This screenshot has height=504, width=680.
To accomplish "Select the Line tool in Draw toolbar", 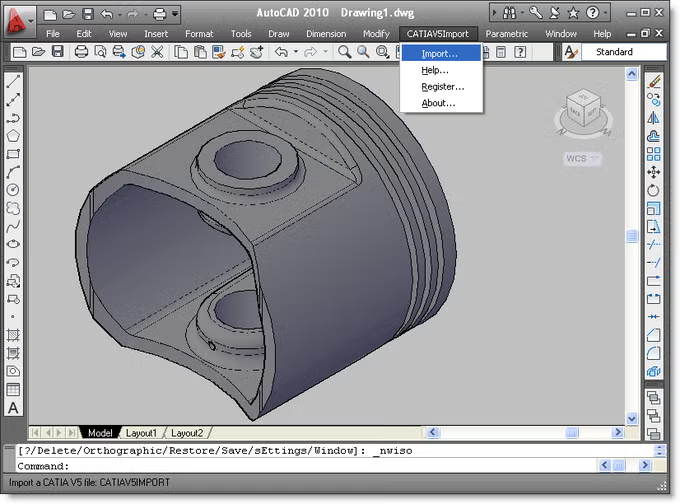I will click(x=13, y=83).
